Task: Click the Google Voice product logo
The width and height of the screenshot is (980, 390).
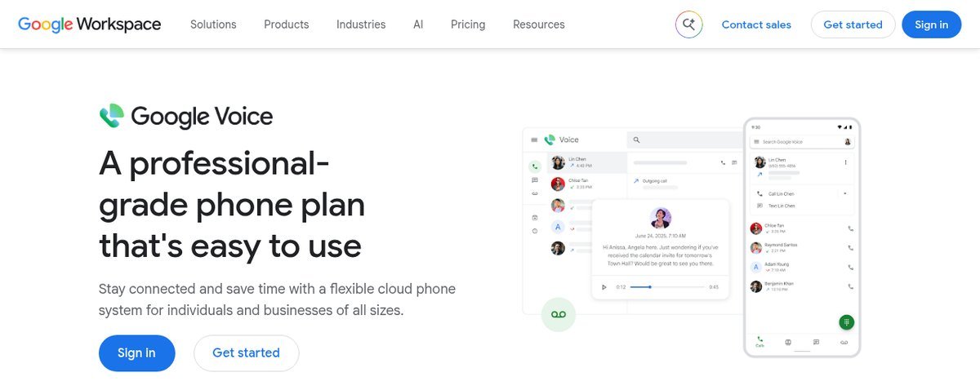Action: point(185,117)
